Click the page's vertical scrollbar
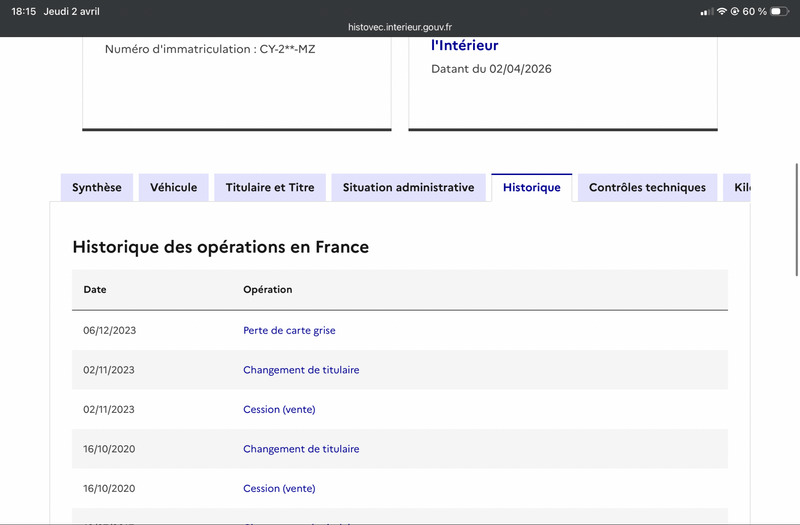 pyautogui.click(x=796, y=220)
